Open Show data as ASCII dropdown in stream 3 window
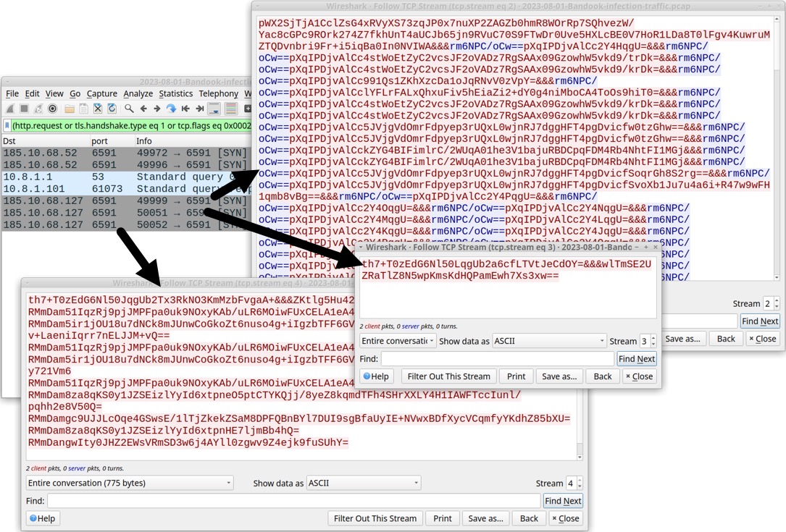Image resolution: width=786 pixels, height=532 pixels. (x=549, y=341)
